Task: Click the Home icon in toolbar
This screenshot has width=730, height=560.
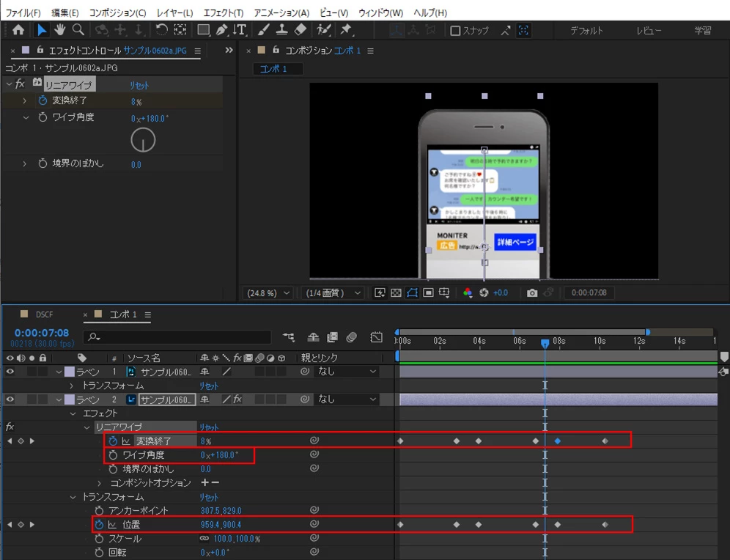Action: [18, 30]
